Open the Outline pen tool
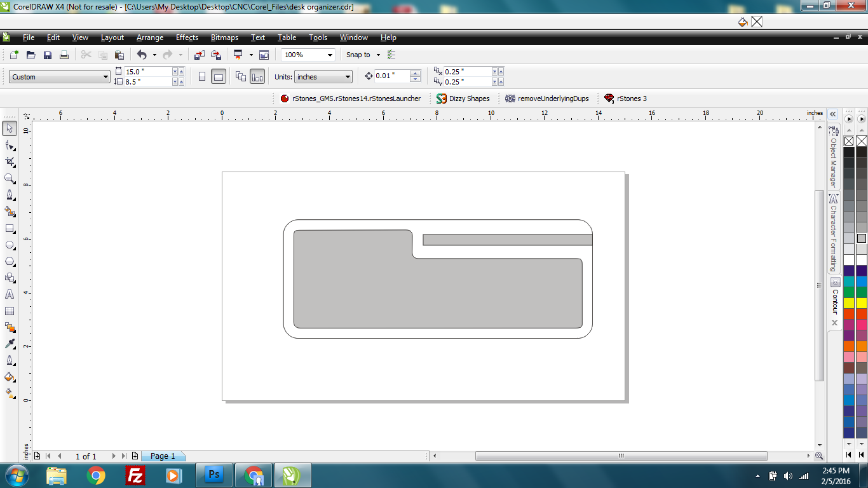 coord(10,360)
